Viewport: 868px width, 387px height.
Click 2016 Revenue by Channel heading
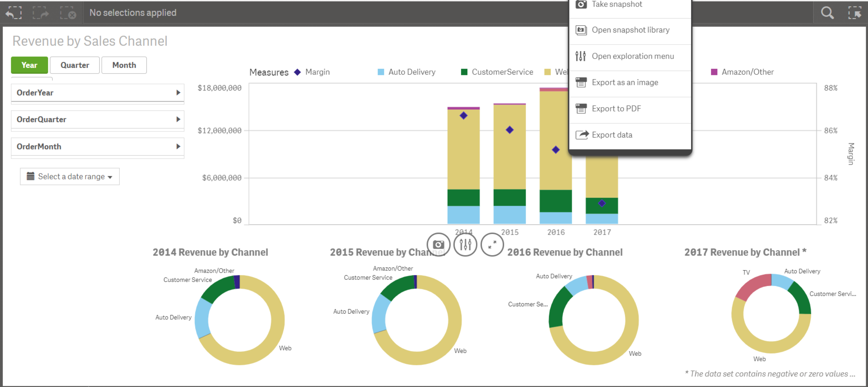click(x=565, y=252)
